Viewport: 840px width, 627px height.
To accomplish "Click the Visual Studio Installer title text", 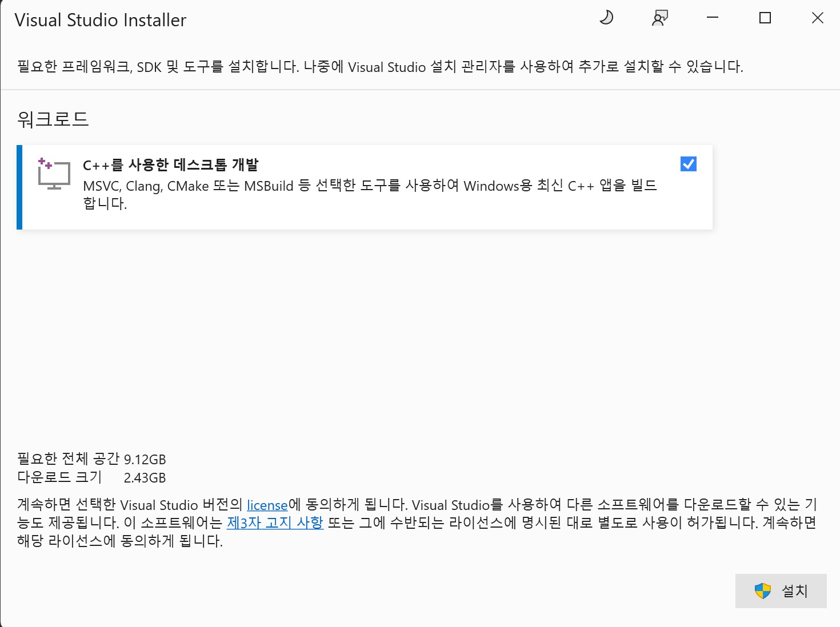I will click(101, 20).
